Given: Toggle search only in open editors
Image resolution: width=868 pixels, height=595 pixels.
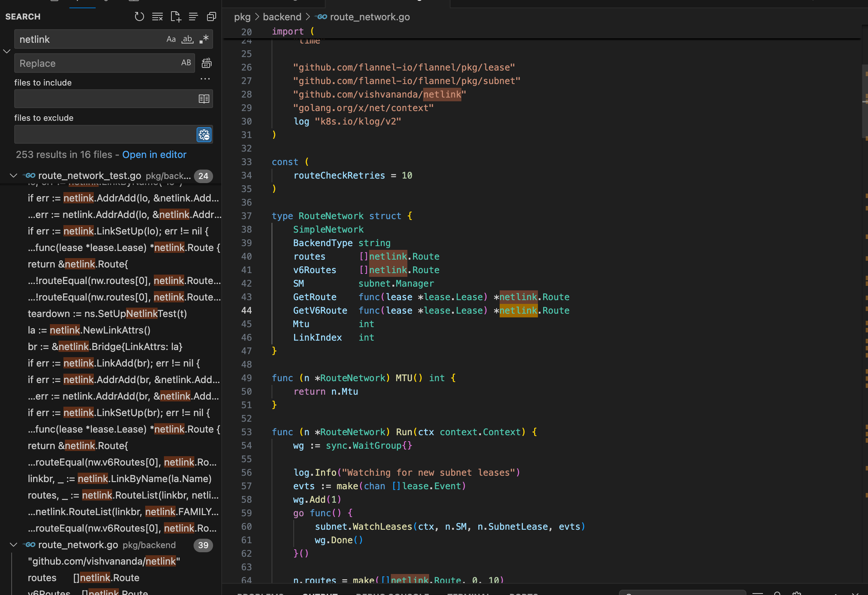Looking at the screenshot, I should (204, 99).
